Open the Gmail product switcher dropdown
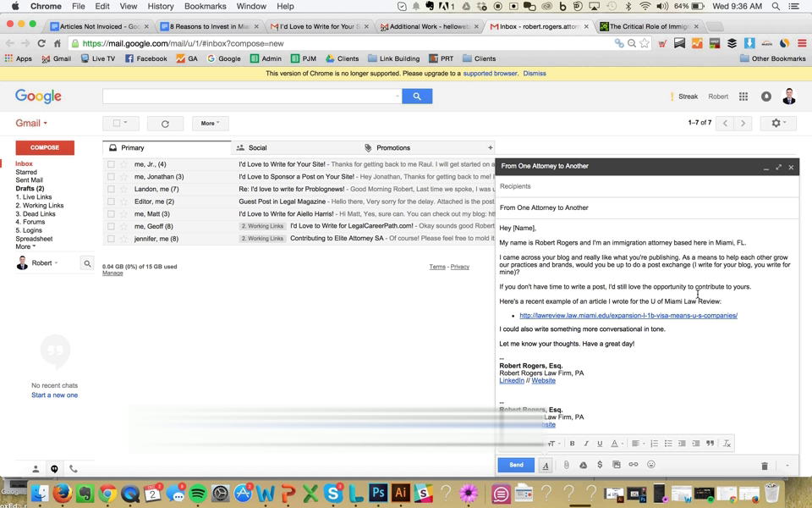 [31, 124]
